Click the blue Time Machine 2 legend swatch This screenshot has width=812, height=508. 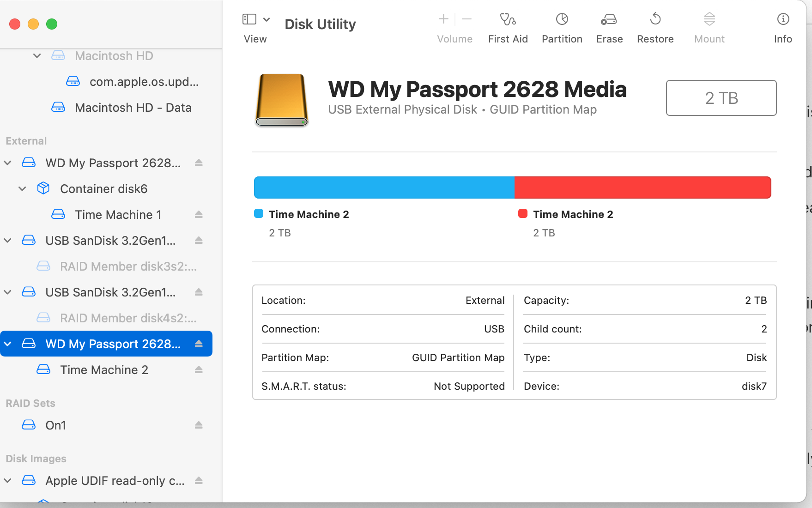259,213
